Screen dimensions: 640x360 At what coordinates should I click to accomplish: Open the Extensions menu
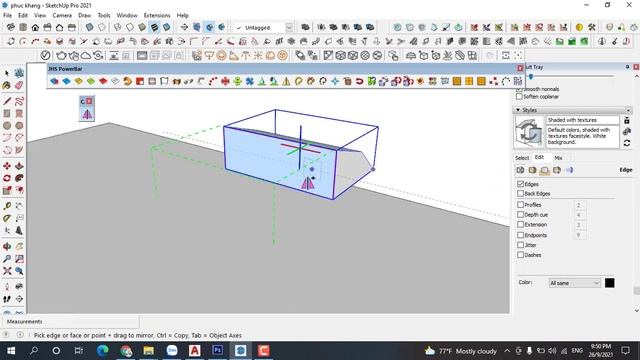[x=157, y=15]
